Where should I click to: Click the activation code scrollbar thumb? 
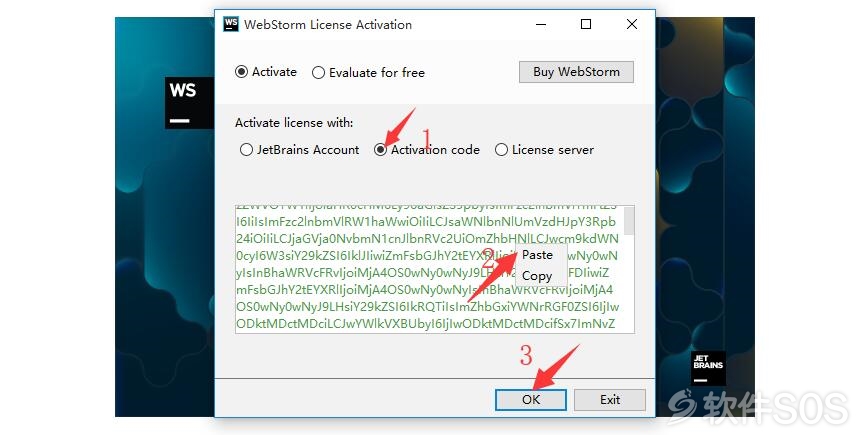pos(629,221)
